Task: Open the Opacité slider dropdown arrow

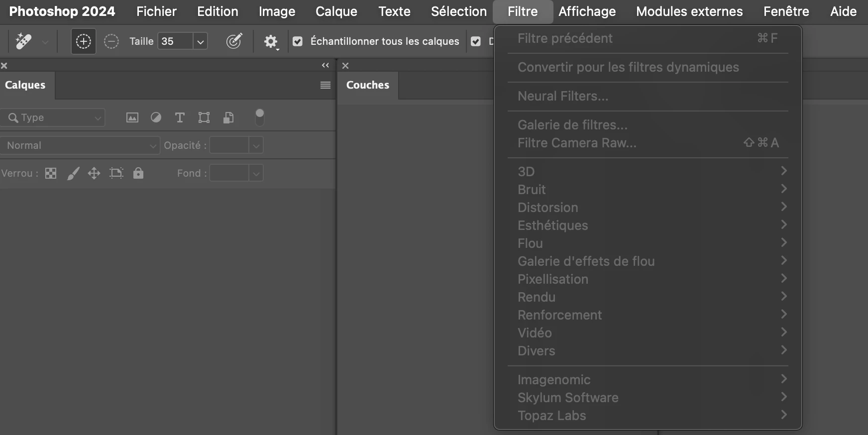Action: tap(256, 146)
